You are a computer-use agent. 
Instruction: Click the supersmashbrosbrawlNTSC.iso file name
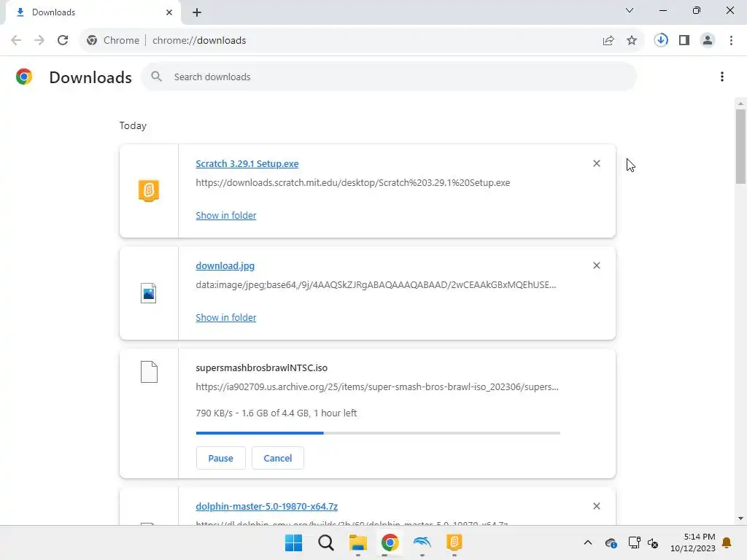point(262,367)
